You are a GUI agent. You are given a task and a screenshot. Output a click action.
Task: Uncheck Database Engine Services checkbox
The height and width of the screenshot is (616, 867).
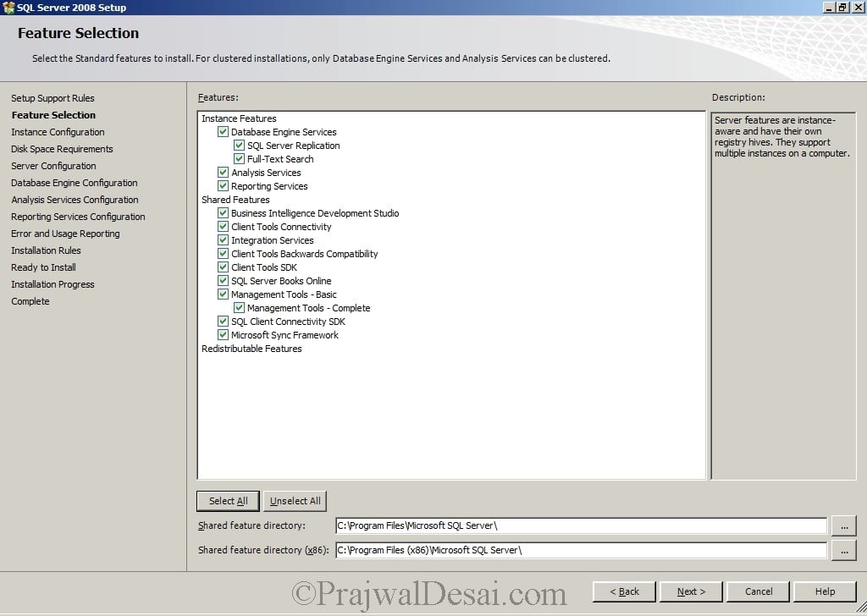(x=223, y=131)
